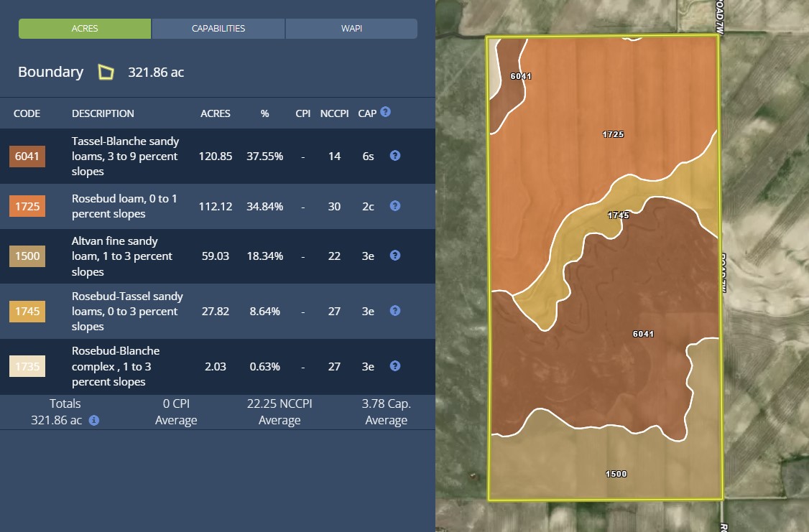Click the 1725 label on the map

tap(613, 134)
